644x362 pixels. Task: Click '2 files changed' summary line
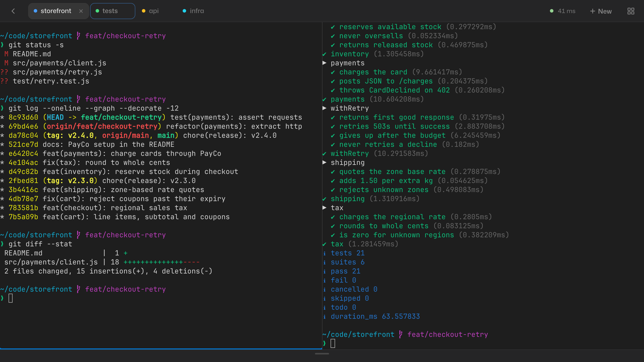coord(108,271)
